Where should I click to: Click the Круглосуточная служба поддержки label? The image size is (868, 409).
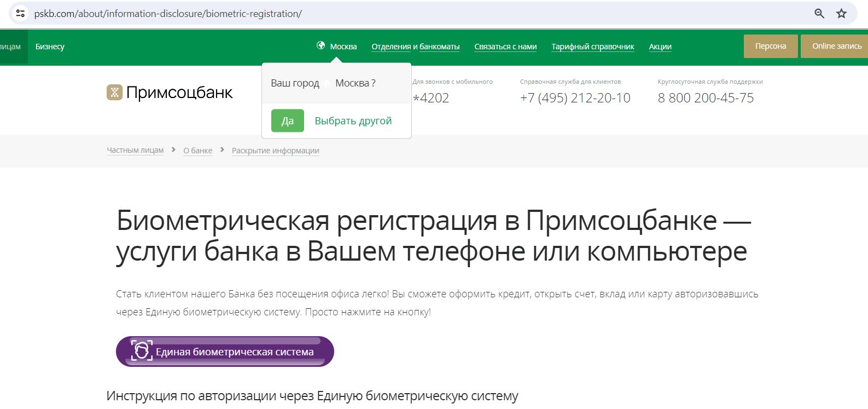tap(710, 82)
